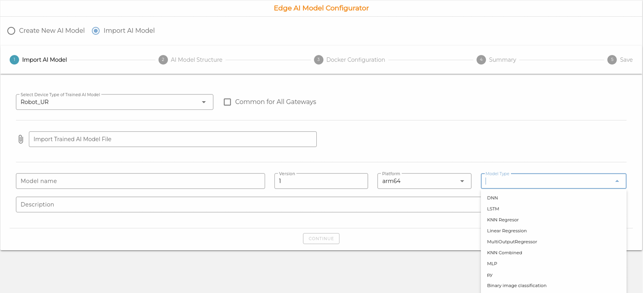The image size is (644, 293).
Task: Click the paperclip attachment icon
Action: [21, 139]
